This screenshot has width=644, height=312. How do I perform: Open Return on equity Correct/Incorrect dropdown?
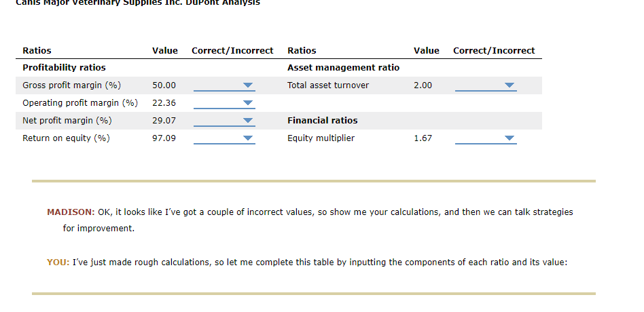tap(224, 138)
